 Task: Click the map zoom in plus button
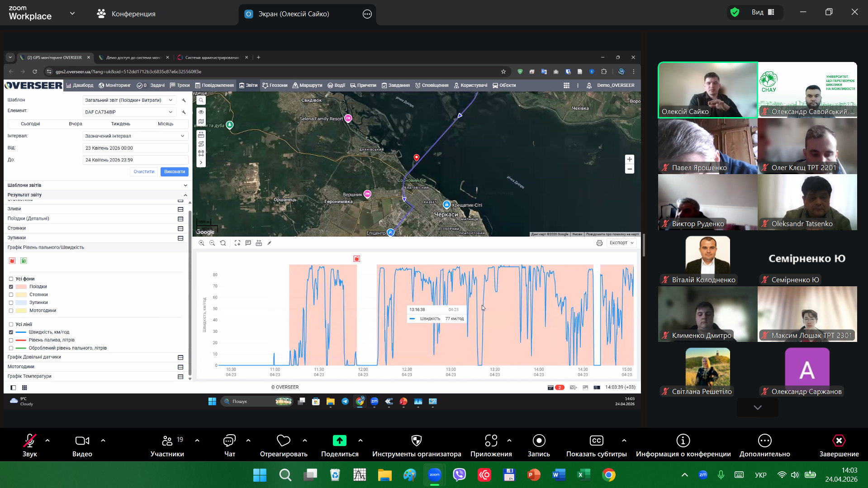coord(629,160)
